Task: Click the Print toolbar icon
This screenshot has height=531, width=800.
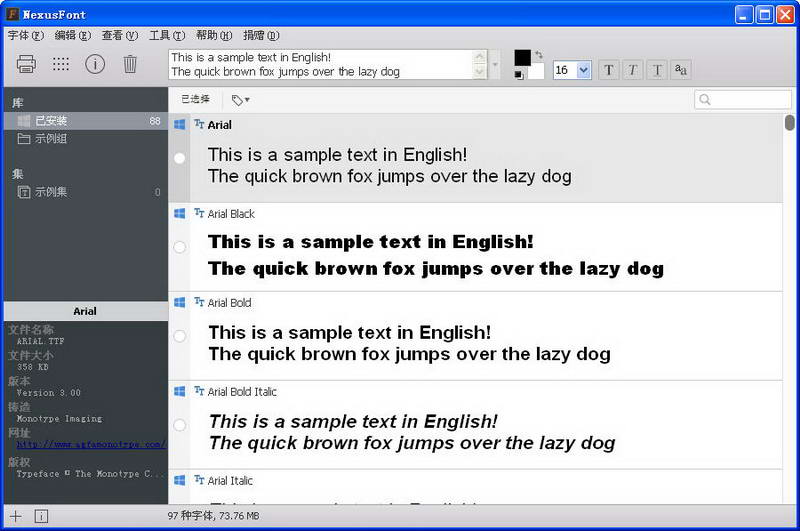Action: click(26, 64)
